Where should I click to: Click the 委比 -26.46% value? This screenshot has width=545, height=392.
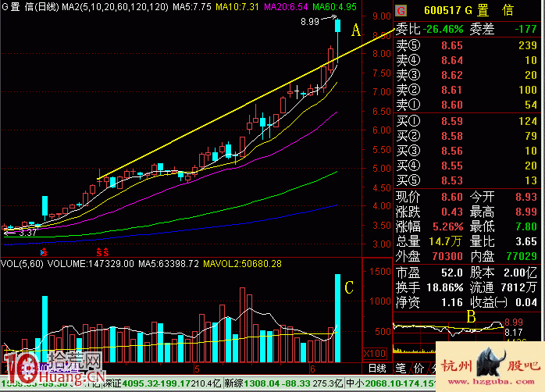tap(443, 29)
